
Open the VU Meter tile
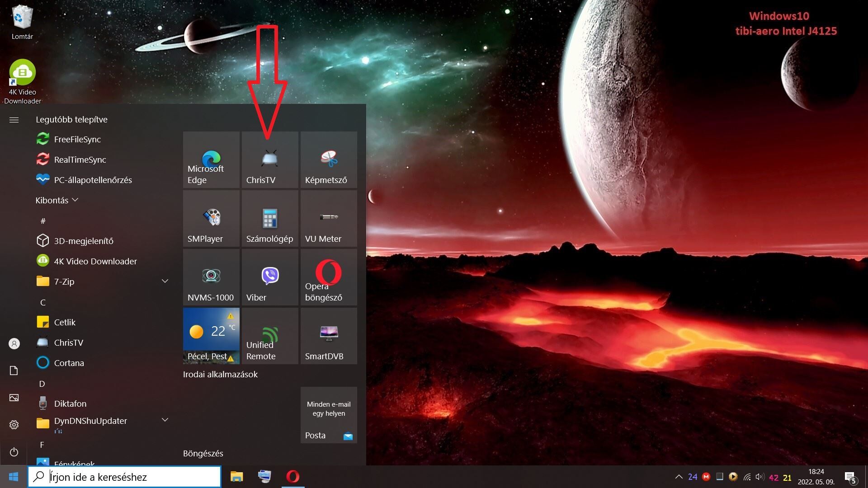tap(329, 218)
